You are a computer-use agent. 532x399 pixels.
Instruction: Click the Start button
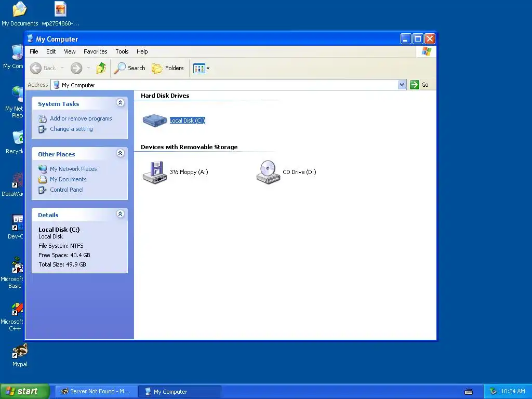[25, 391]
